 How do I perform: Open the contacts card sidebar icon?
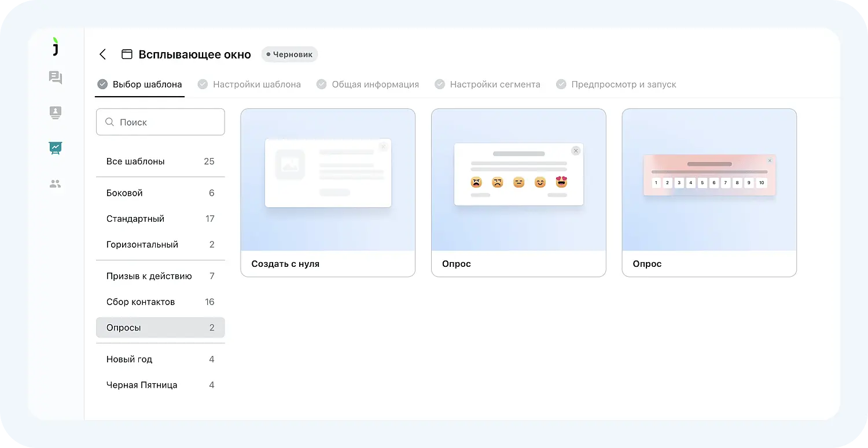(x=56, y=113)
